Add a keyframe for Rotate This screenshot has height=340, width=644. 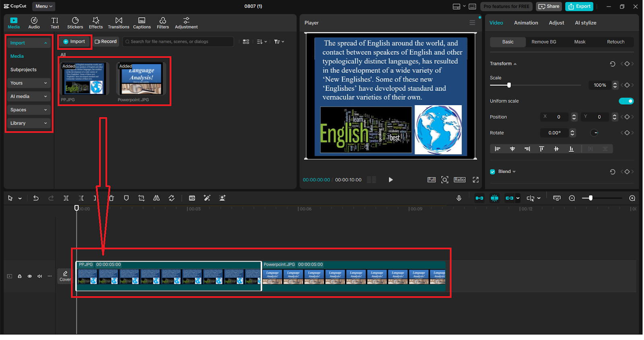[x=627, y=133]
